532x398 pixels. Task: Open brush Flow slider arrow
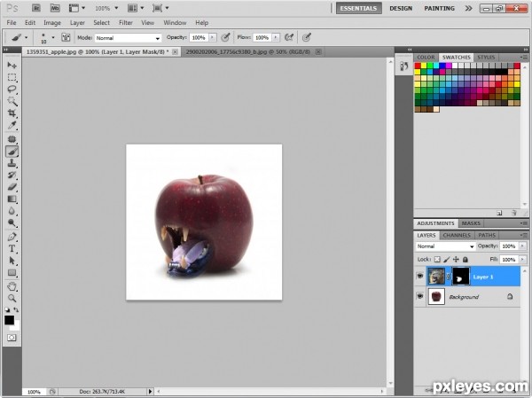(276, 37)
